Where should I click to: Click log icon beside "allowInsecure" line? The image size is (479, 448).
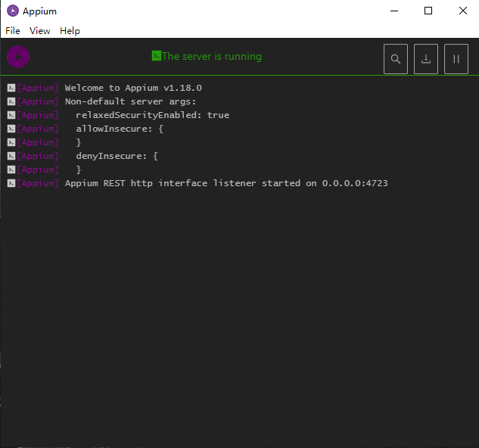11,129
